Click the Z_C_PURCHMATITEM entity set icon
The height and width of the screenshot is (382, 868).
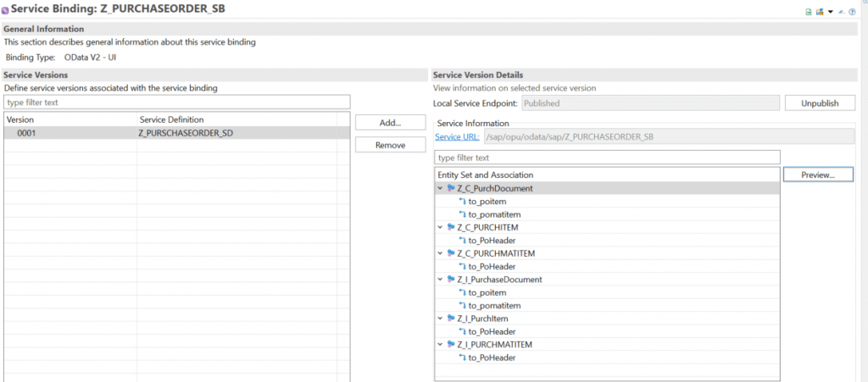click(x=451, y=253)
